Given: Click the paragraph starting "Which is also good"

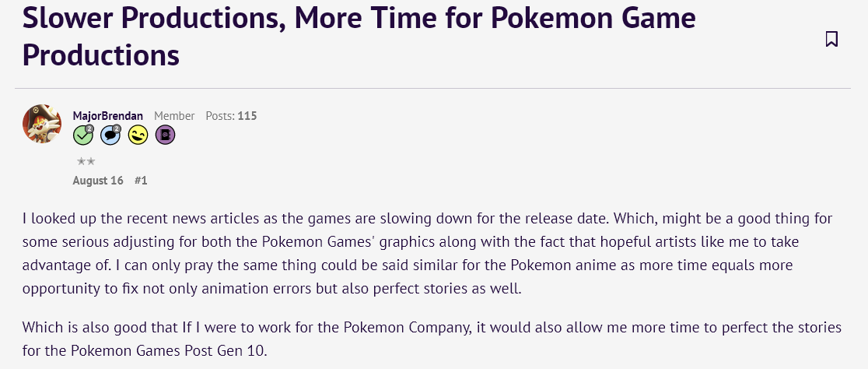Looking at the screenshot, I should (432, 339).
